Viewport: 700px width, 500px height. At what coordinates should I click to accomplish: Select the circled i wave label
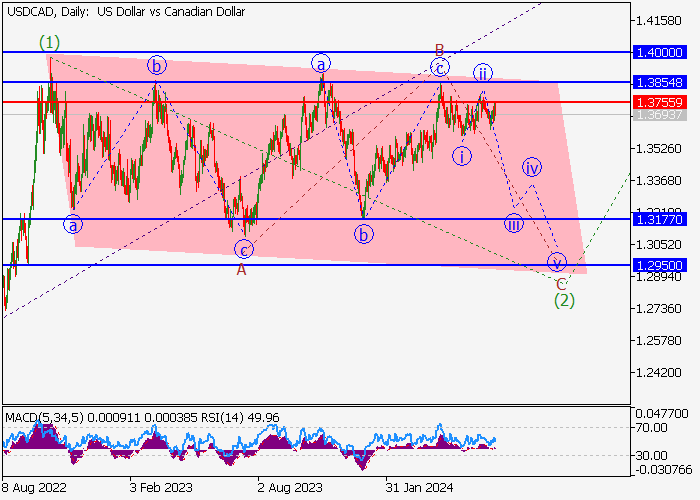[462, 157]
